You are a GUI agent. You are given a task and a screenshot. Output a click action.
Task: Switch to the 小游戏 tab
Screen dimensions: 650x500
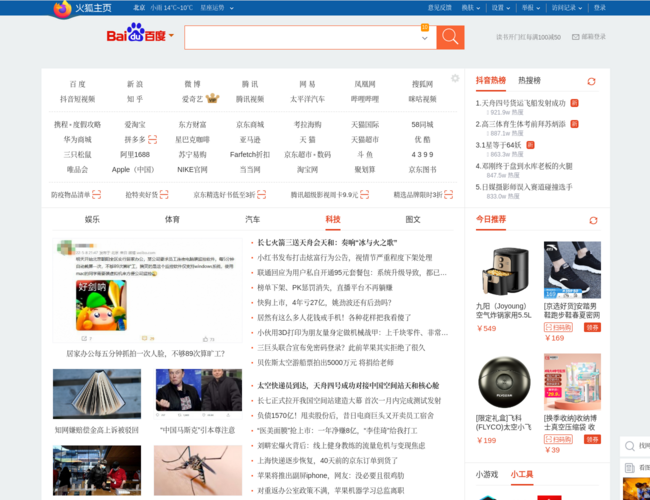click(487, 474)
